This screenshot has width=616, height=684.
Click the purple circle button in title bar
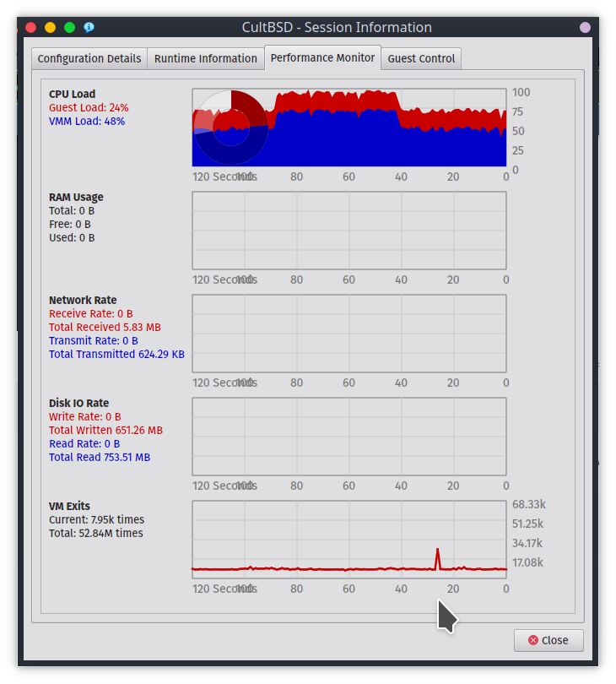586,27
